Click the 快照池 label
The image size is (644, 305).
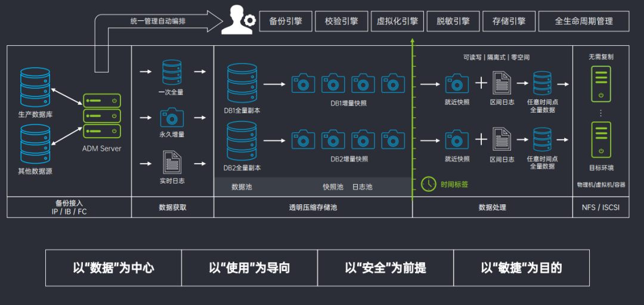coord(333,187)
